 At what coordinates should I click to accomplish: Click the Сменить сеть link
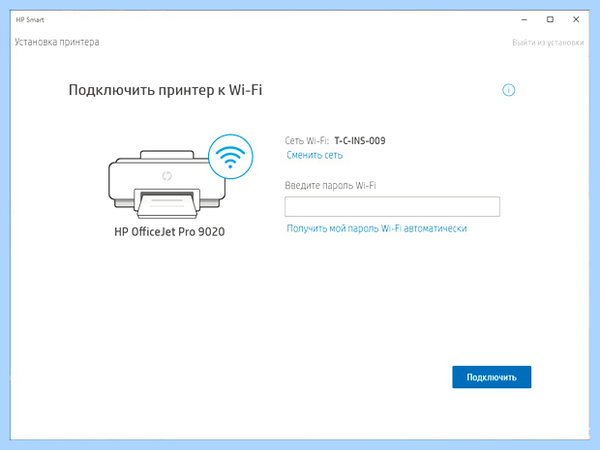coord(315,155)
